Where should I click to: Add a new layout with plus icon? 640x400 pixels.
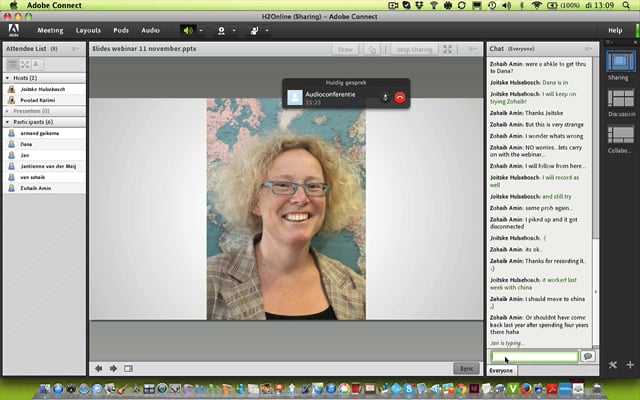click(x=630, y=364)
